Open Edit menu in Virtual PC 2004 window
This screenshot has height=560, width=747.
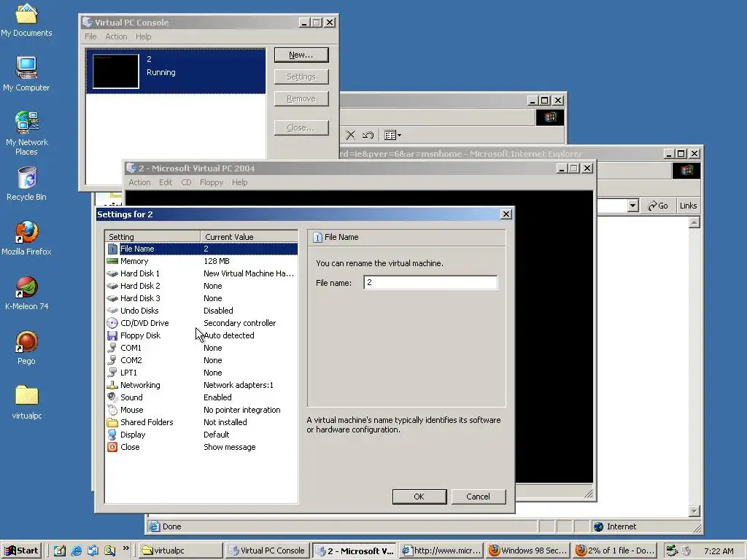(166, 182)
